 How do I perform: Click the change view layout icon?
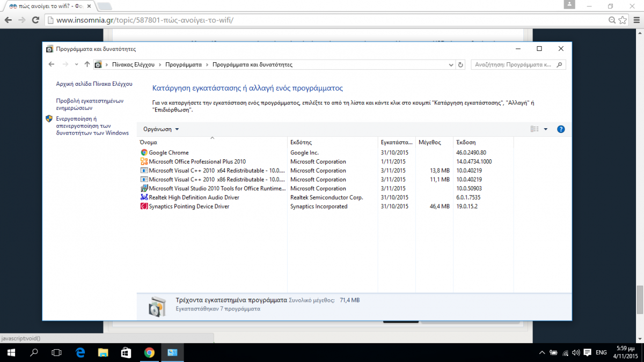tap(535, 129)
